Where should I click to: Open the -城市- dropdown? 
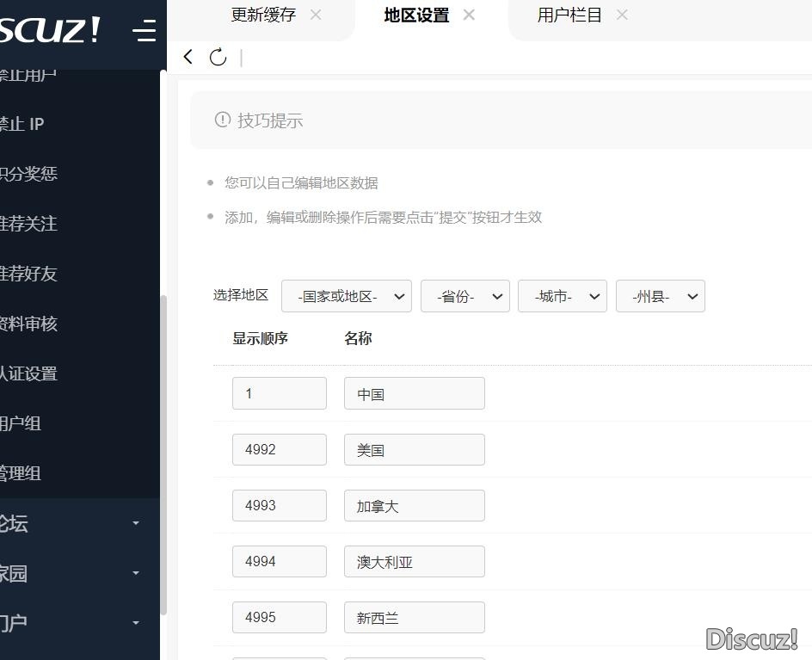tap(563, 295)
